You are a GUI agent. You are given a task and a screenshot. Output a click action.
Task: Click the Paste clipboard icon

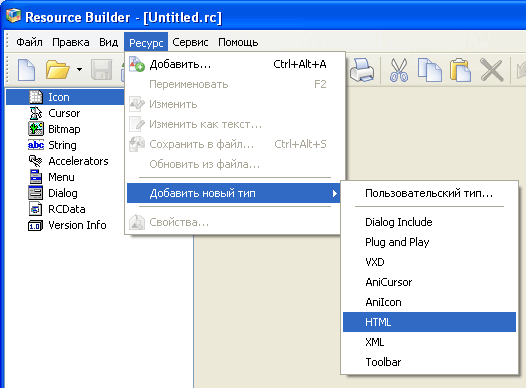[460, 70]
